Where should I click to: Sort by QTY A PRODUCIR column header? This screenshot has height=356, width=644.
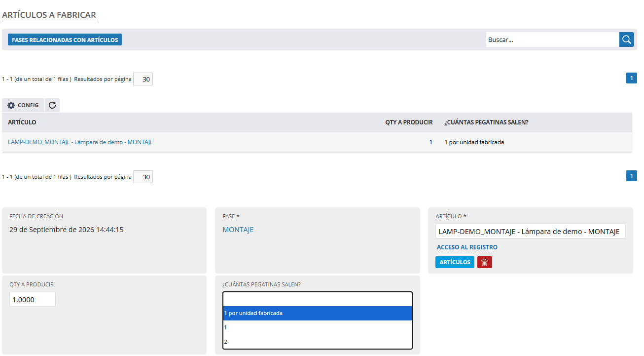[409, 122]
